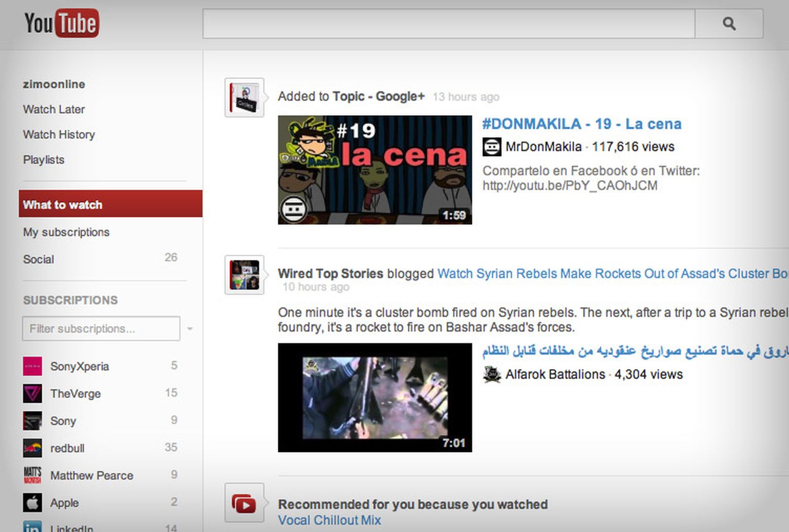The image size is (789, 532).
Task: Open the Alfarok Battalions channel name
Action: point(555,374)
